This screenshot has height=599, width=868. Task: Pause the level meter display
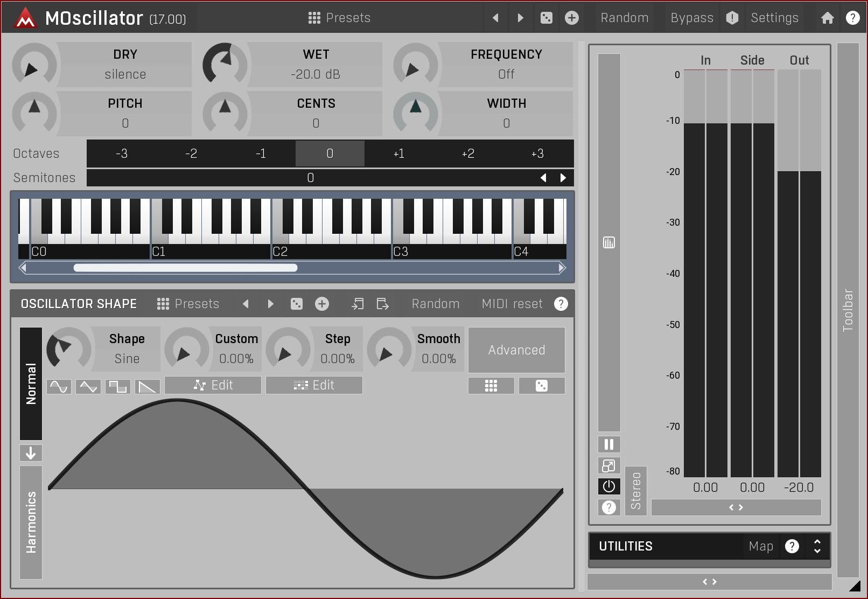click(609, 444)
